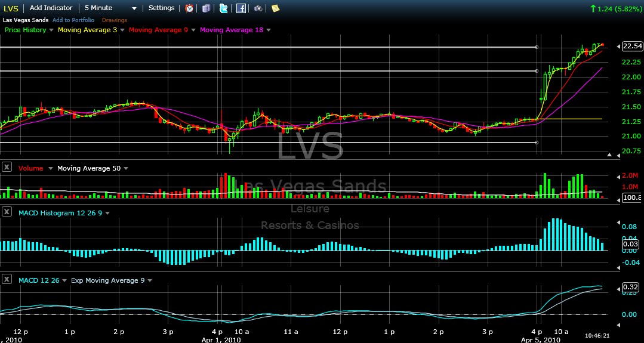Click the bottom scale arrow in MACD Histogram panel
Image resolution: width=644 pixels, height=343 pixels.
(618, 267)
